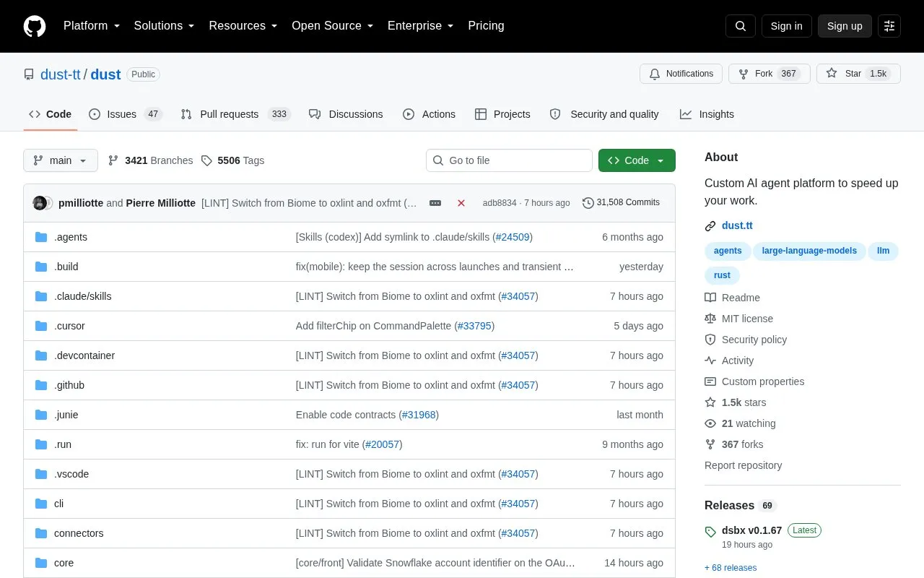Open the GitHub home logo

tap(35, 26)
